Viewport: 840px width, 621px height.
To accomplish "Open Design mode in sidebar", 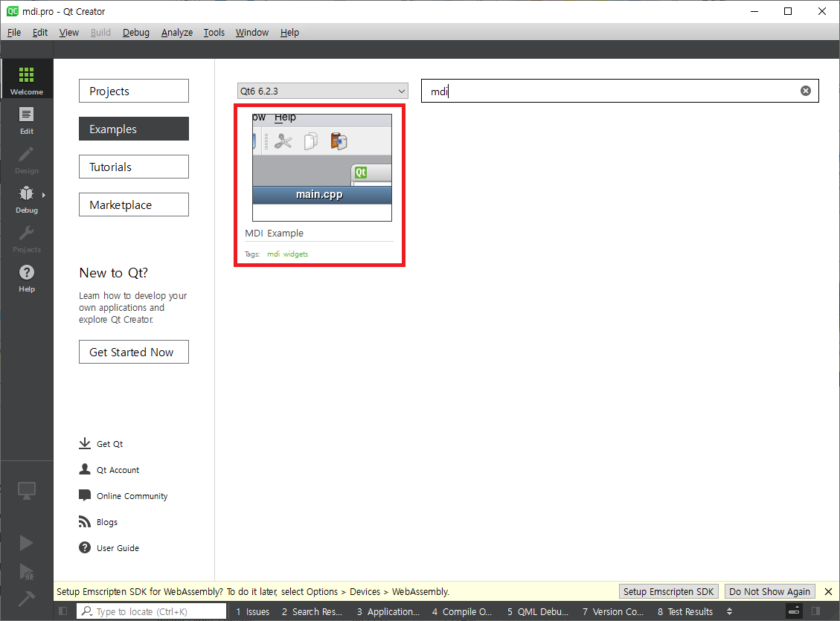I will (x=26, y=158).
